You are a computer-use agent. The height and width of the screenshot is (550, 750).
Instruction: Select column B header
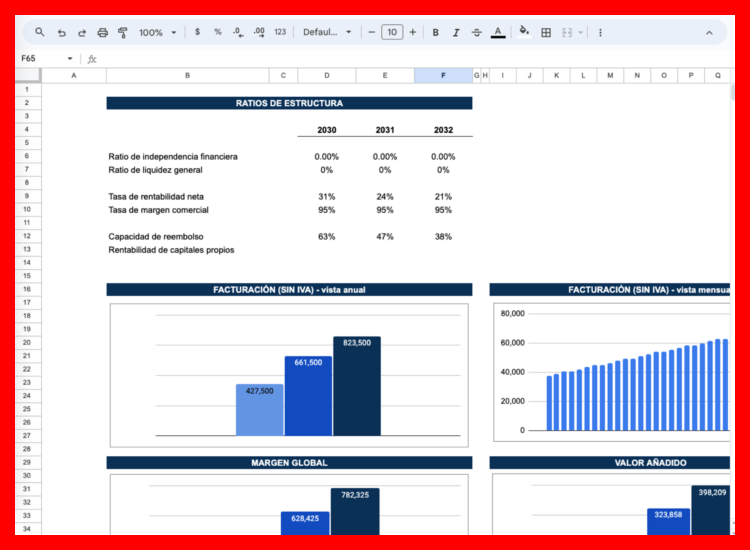(188, 75)
